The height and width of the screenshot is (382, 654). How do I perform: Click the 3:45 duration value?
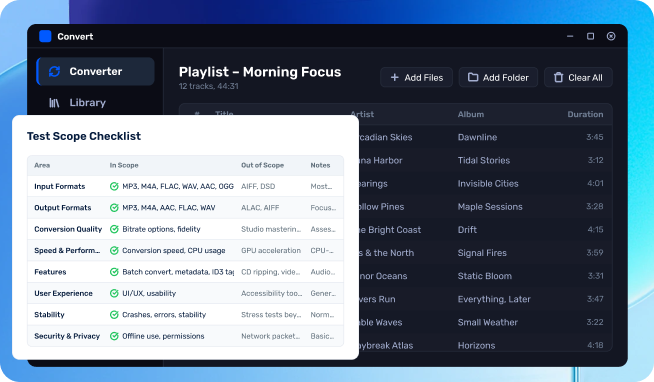[x=595, y=137]
